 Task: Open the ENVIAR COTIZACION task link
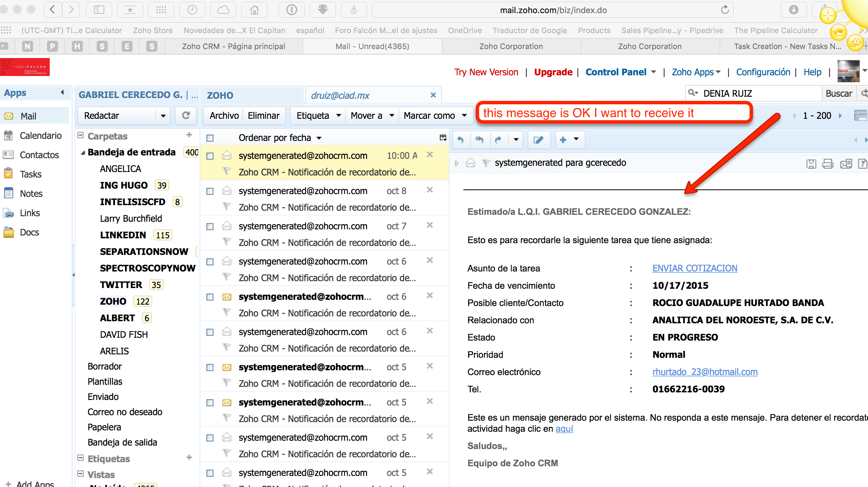point(695,268)
